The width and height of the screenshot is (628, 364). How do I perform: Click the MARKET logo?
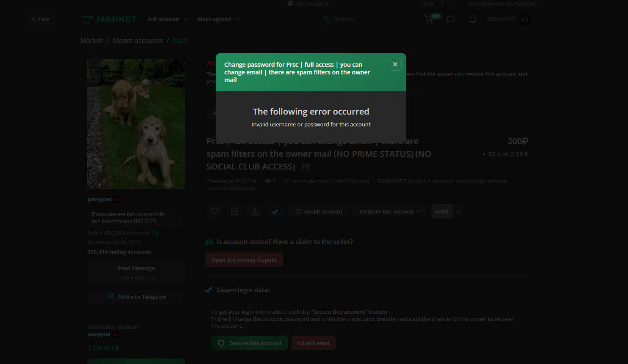(109, 19)
